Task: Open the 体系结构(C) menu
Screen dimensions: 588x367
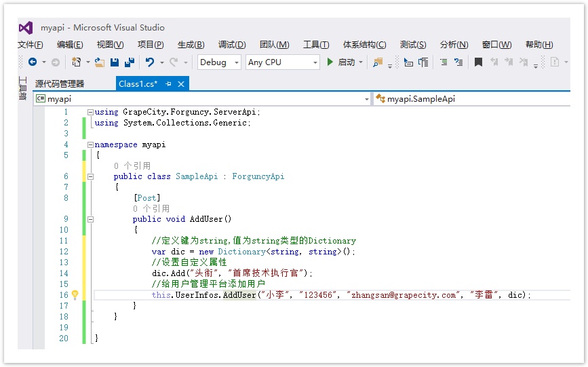Action: pos(364,45)
